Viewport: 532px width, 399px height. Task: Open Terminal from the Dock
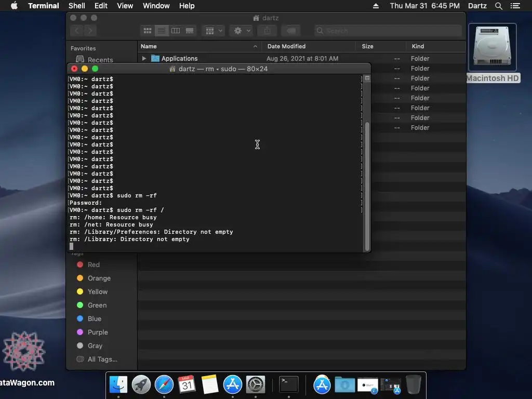[289, 385]
